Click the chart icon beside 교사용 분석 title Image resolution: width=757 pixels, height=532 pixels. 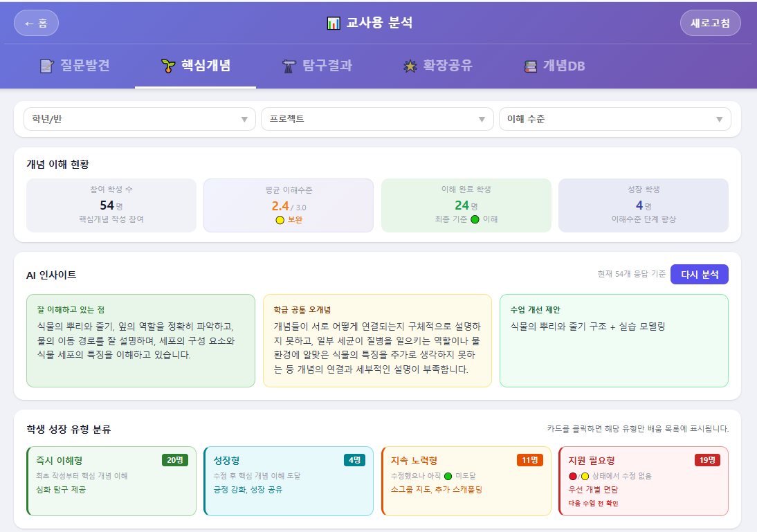333,23
